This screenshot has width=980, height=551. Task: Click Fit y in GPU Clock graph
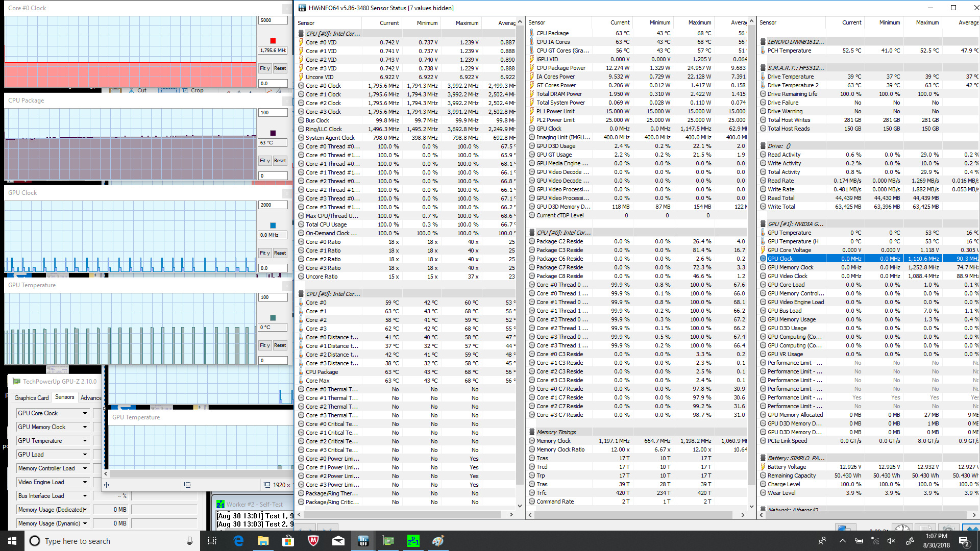pyautogui.click(x=264, y=253)
